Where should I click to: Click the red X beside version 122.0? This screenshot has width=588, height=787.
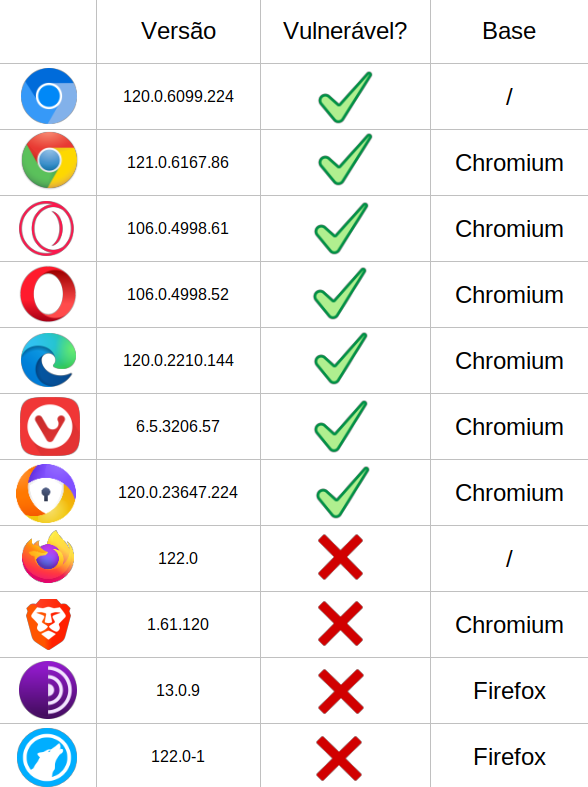(x=340, y=557)
